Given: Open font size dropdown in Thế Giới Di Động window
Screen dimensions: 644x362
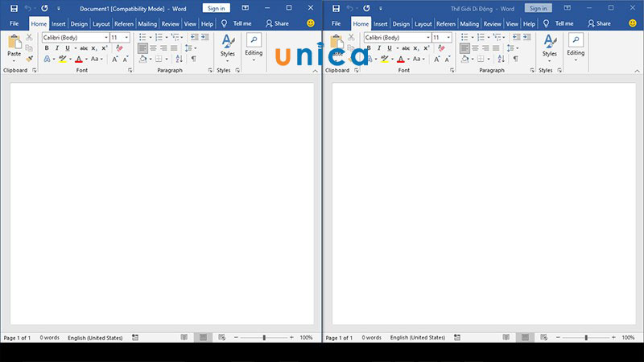Looking at the screenshot, I should 448,38.
